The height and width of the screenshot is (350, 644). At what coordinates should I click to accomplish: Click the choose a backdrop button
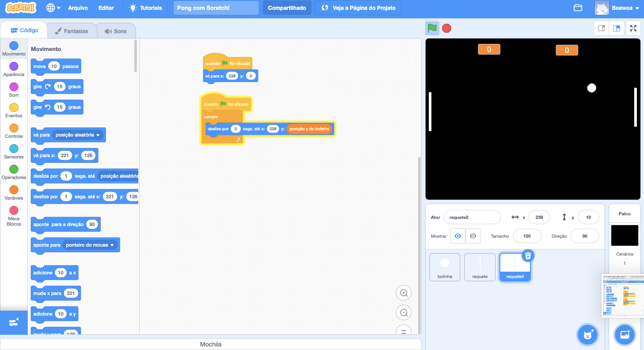(625, 334)
